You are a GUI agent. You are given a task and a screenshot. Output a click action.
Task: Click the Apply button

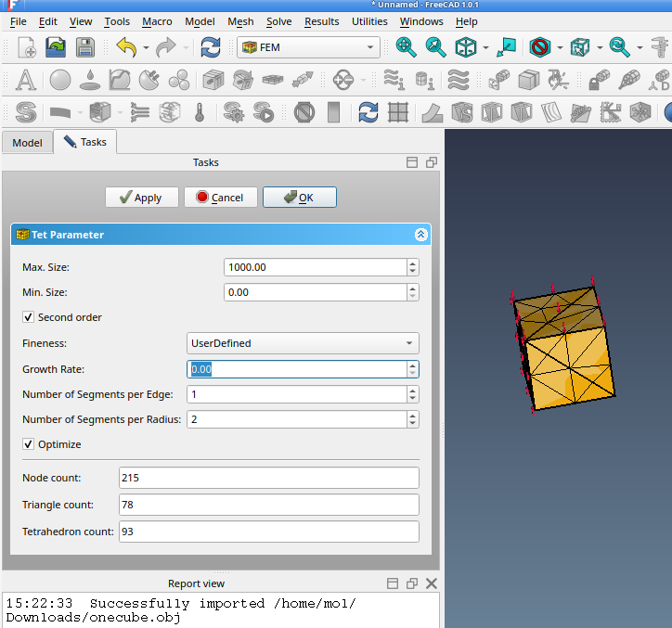click(x=142, y=198)
